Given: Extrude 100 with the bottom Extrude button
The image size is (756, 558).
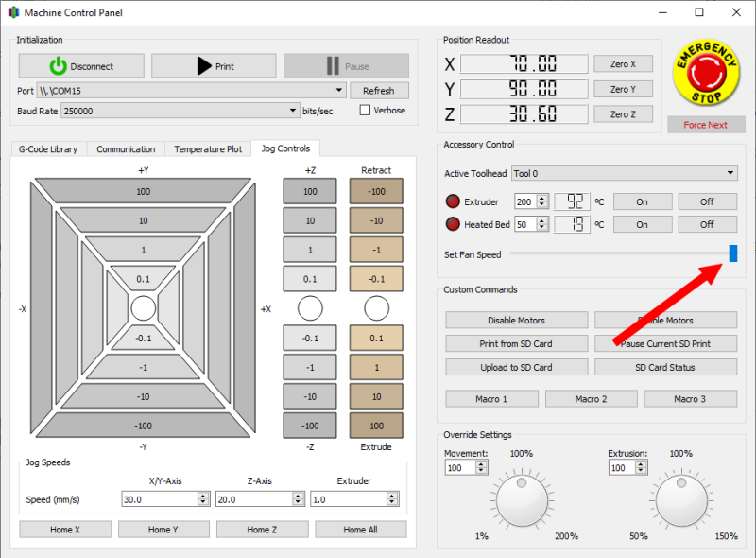Looking at the screenshot, I should click(x=376, y=426).
